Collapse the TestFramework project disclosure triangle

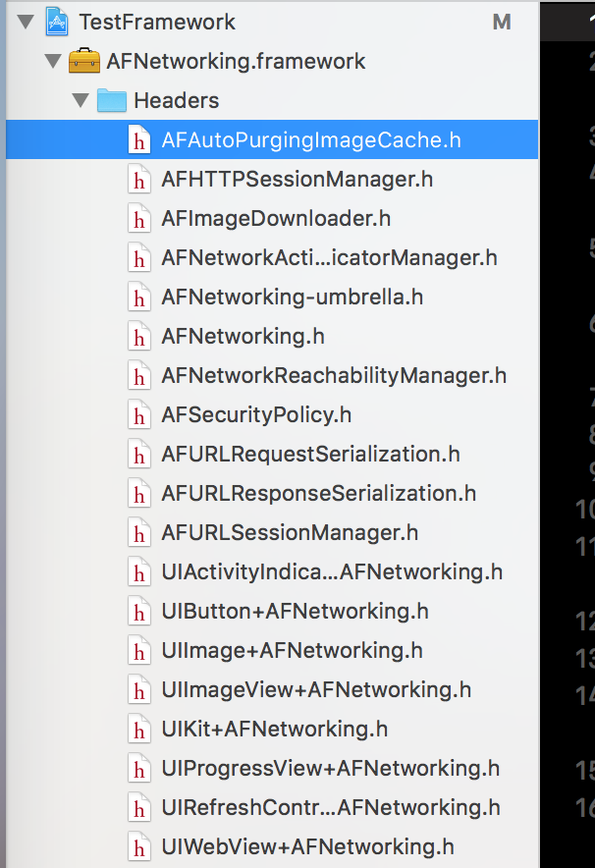26,23
